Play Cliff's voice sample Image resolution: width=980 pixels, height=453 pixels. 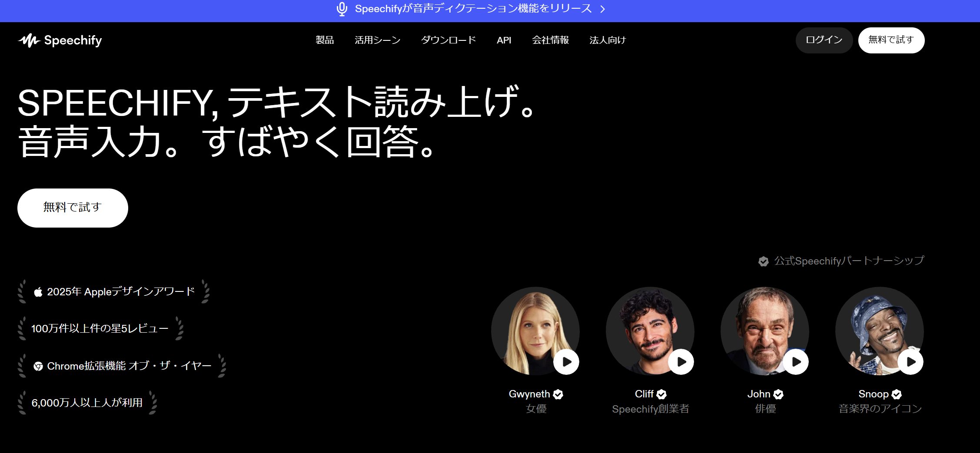point(681,362)
